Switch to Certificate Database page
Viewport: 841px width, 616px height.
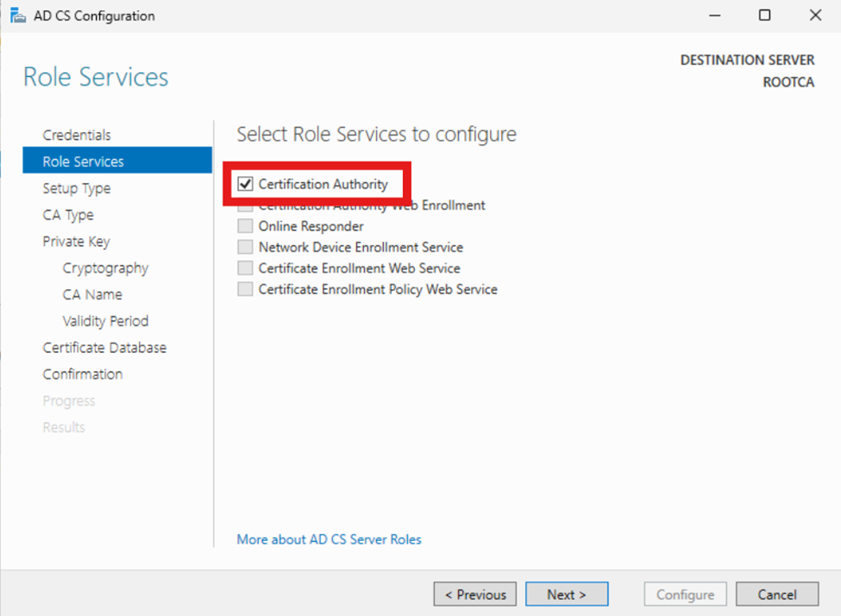pos(104,348)
